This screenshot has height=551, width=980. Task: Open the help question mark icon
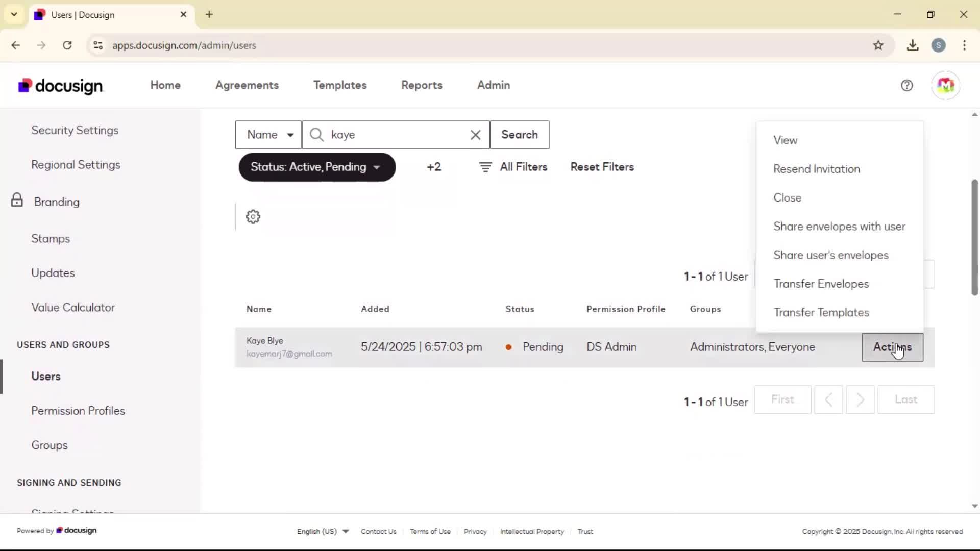click(x=906, y=86)
